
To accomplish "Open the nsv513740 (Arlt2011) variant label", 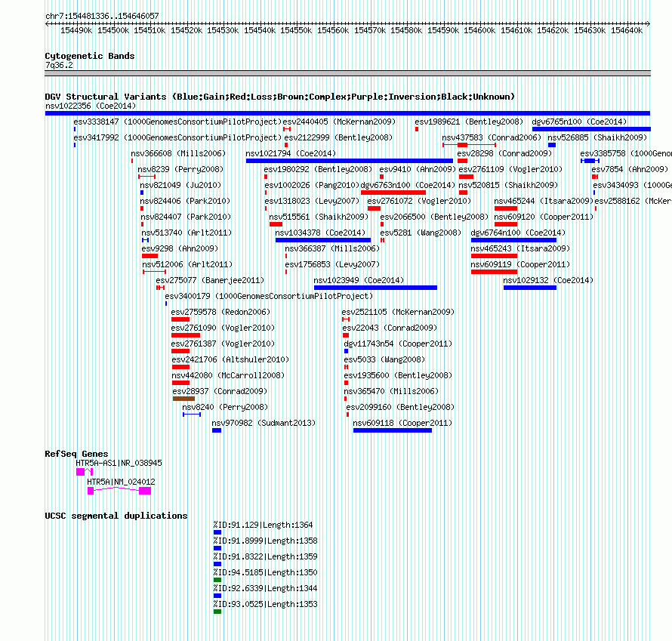I will [186, 233].
